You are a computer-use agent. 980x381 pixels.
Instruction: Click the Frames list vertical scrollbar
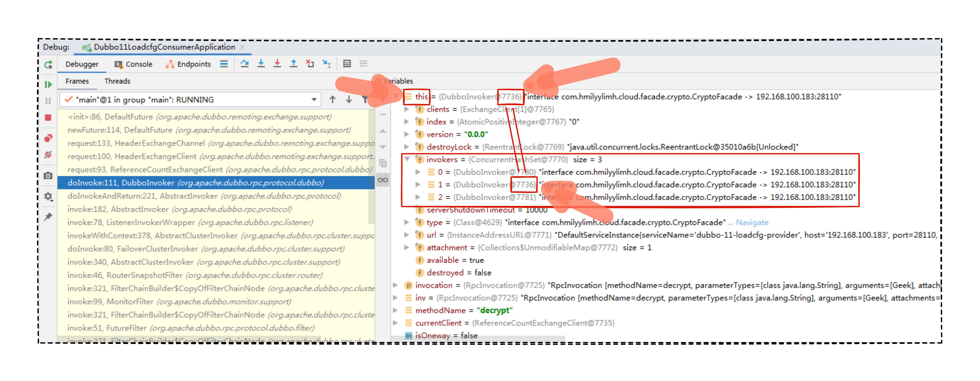click(372, 167)
